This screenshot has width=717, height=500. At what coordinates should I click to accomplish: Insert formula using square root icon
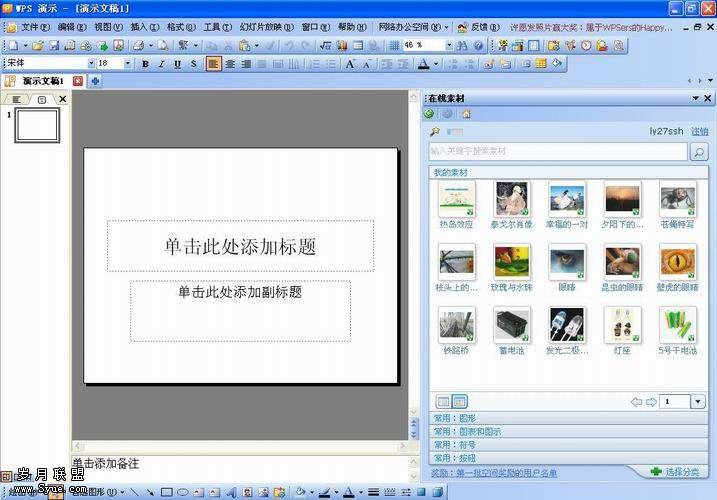pos(325,45)
